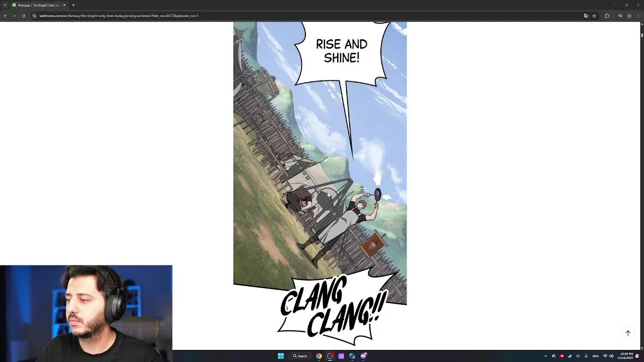This screenshot has height=362, width=644.
Task: Go forward to the next page
Action: coord(14,16)
